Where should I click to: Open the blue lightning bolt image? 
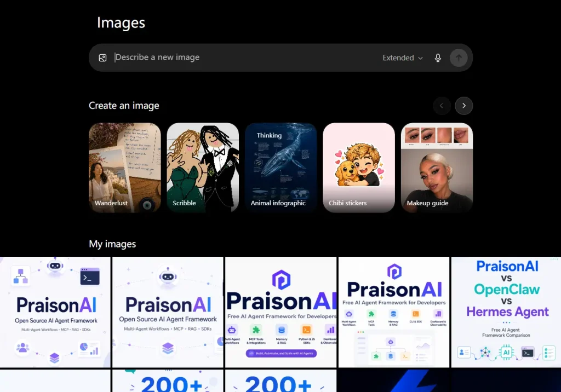[x=394, y=381]
